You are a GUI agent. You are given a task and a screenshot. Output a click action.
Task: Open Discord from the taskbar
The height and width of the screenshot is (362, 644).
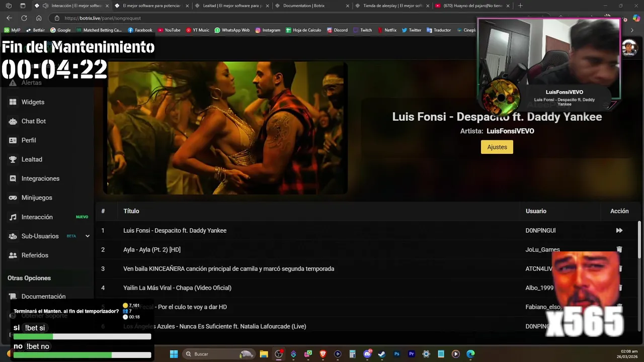click(367, 354)
